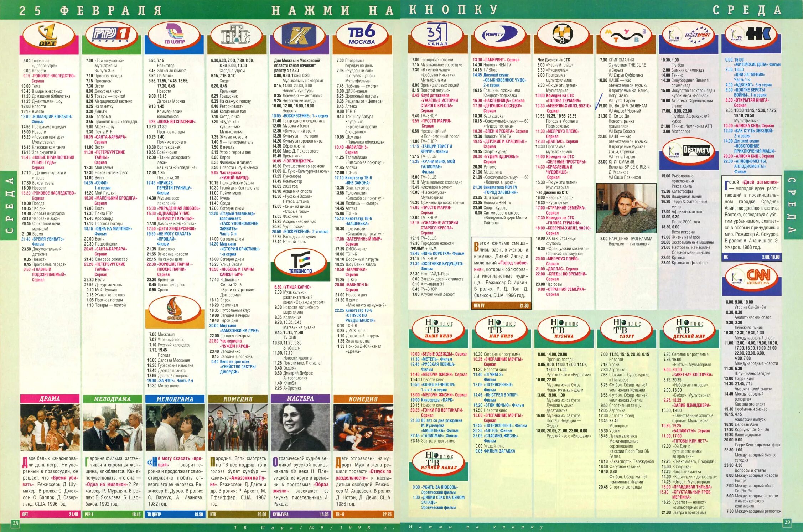The width and height of the screenshot is (803, 532).
Task: Click the «ЛАБИРИНТ» Сериал 13.00 listing
Action: point(496,60)
